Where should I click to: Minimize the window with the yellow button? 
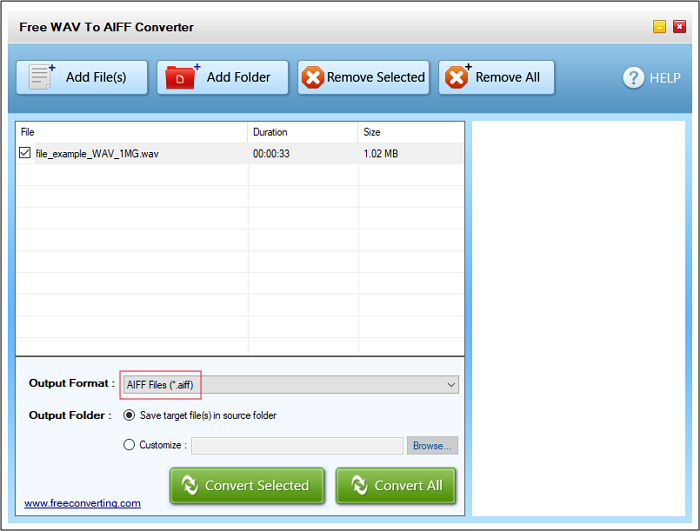tap(659, 27)
